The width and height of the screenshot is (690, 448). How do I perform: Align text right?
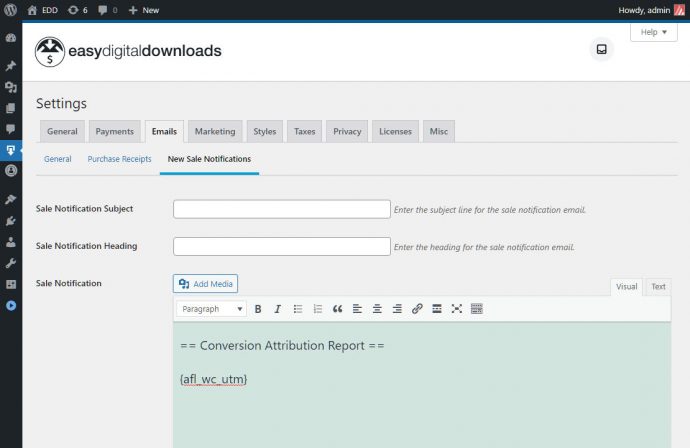[397, 309]
